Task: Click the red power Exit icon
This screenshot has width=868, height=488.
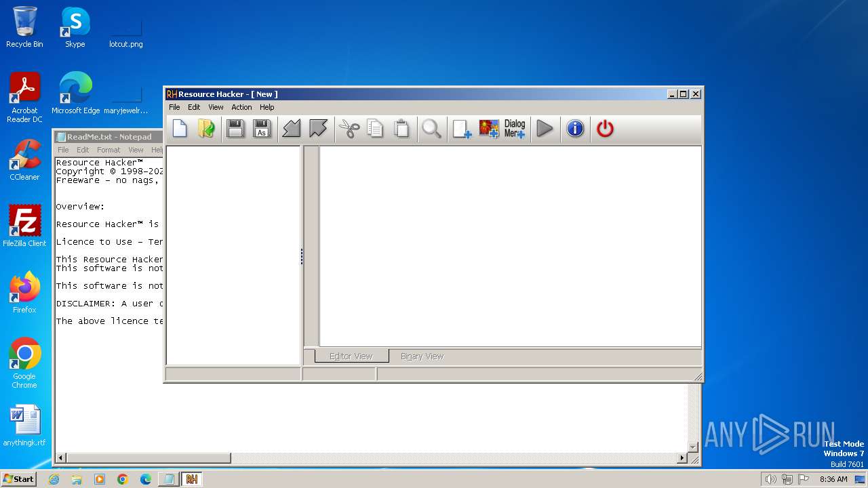Action: (x=605, y=128)
